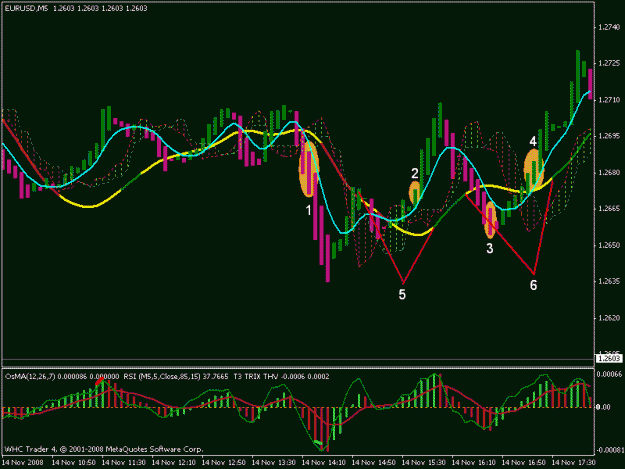625x469 pixels.
Task: Click the RSI (M5,5,Close,85,15) indicator label
Action: 162,377
